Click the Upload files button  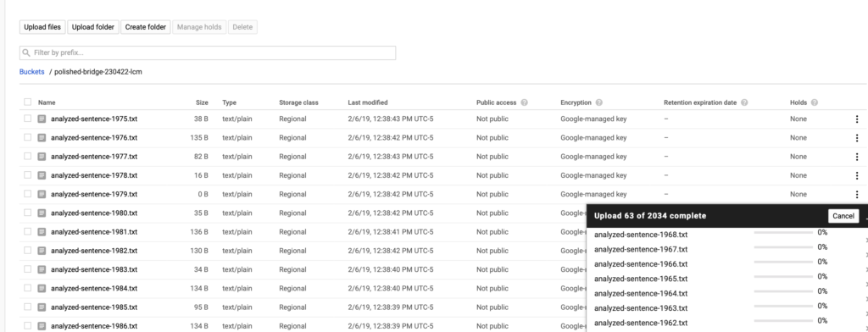(x=42, y=27)
